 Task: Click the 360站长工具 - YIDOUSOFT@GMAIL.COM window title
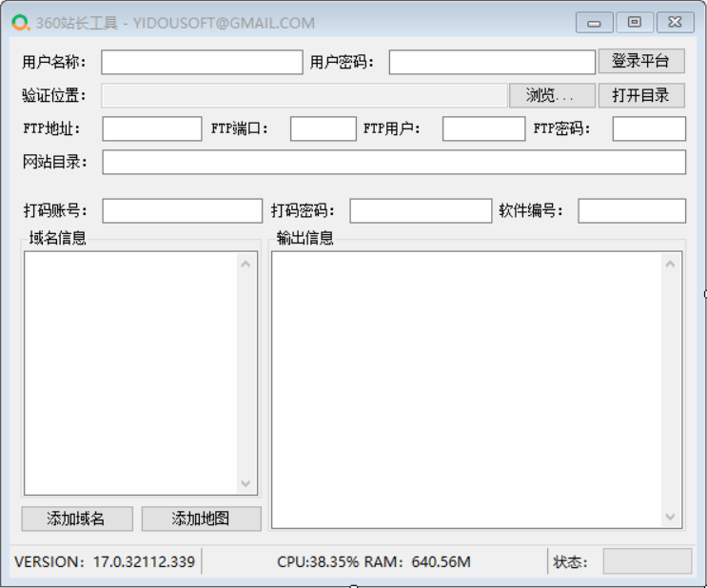(175, 23)
